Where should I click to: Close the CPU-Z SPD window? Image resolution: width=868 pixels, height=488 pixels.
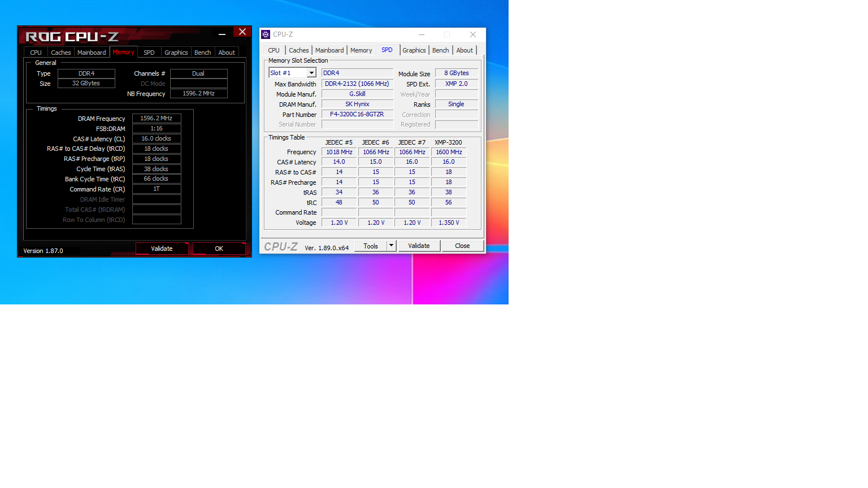[x=473, y=34]
